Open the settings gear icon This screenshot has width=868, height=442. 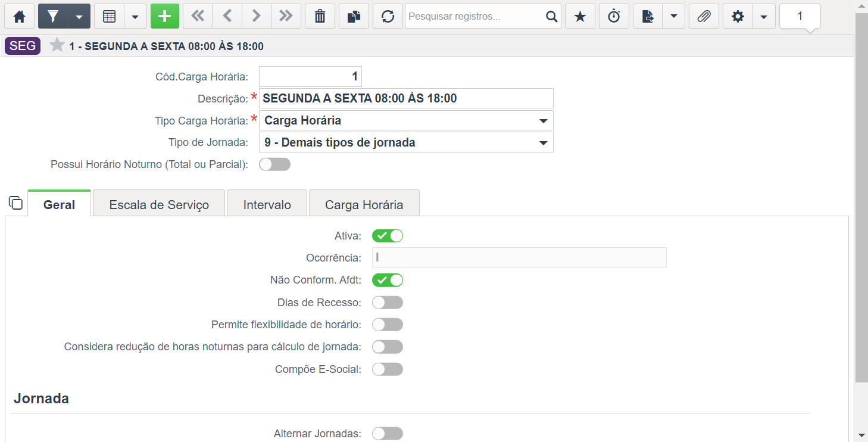tap(738, 16)
